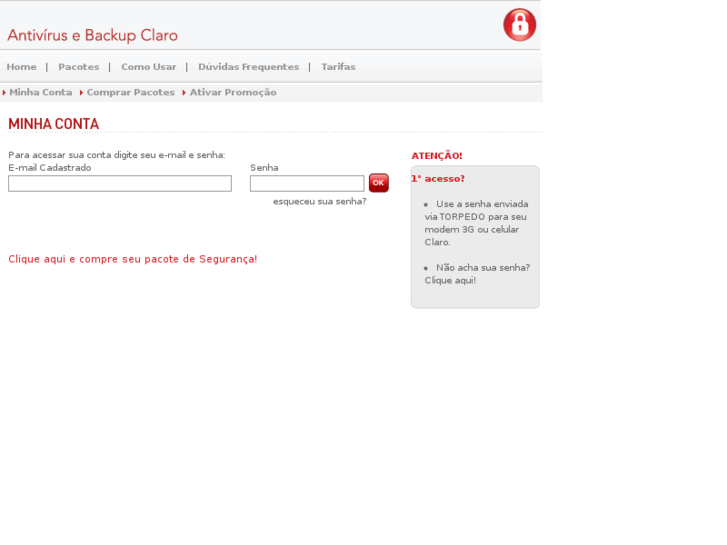Click the compre seu pacote de Segurança link
Viewport: 727px width, 545px height.
pos(133,259)
